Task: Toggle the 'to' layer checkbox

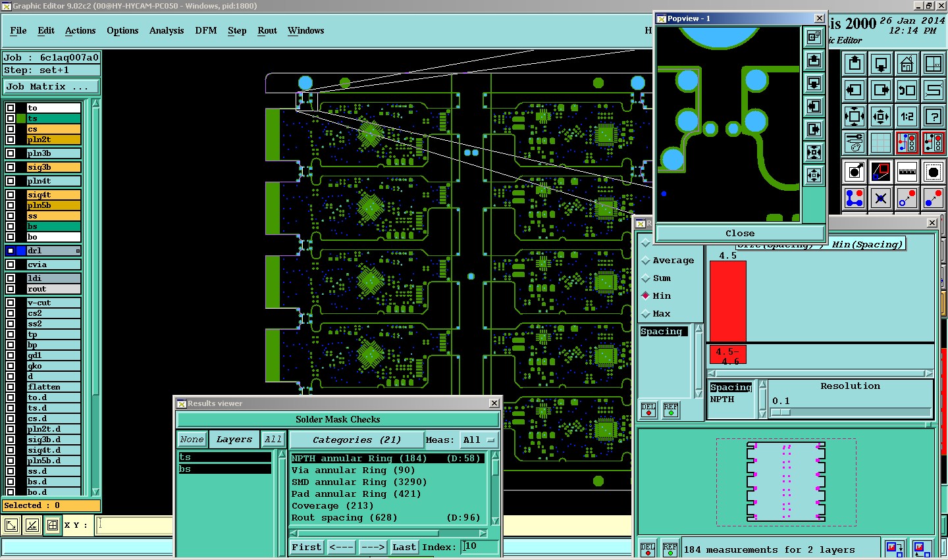Action: tap(11, 108)
